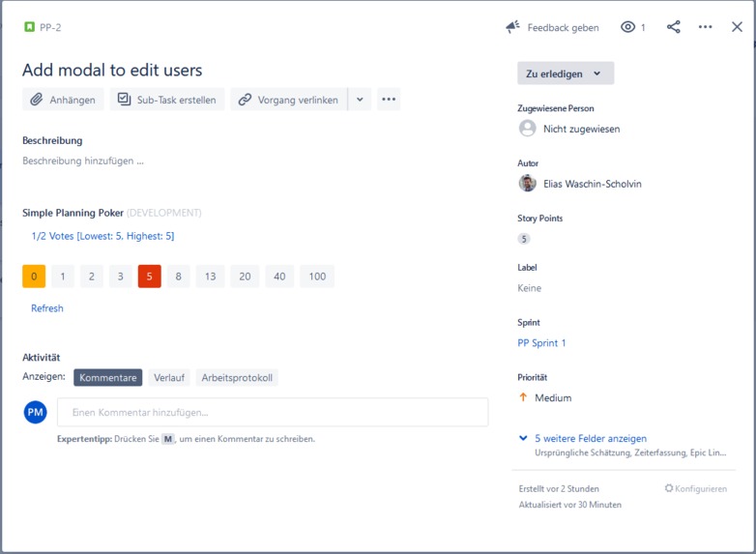This screenshot has width=756, height=554.
Task: Select planning poker card 3
Action: pos(121,277)
